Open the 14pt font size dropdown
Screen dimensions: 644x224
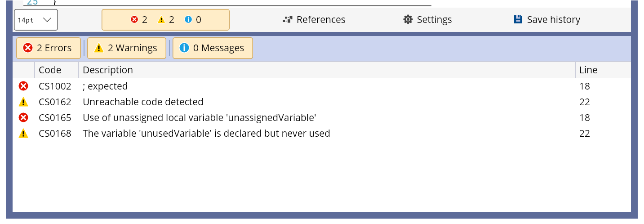pyautogui.click(x=36, y=20)
